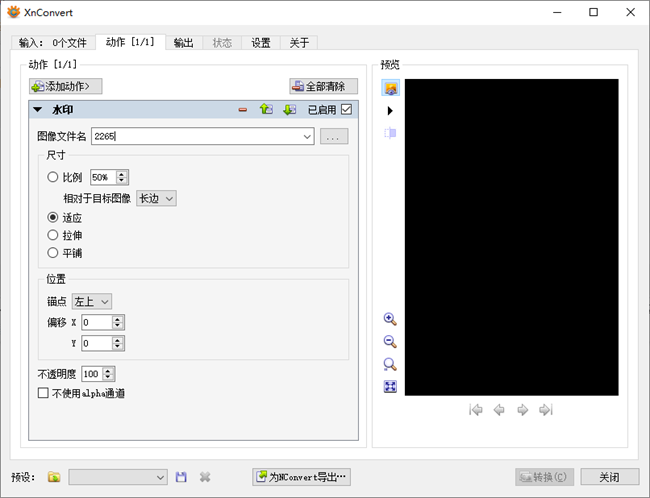Fit preview image to window
The width and height of the screenshot is (650, 498).
390,387
